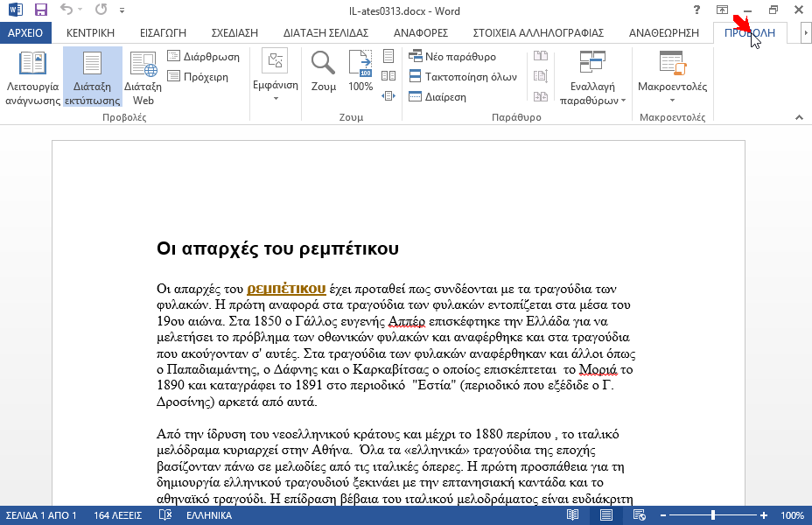This screenshot has width=812, height=525.
Task: Change language ΕΛΛΗΝΙΚΑ in status bar
Action: 209,515
